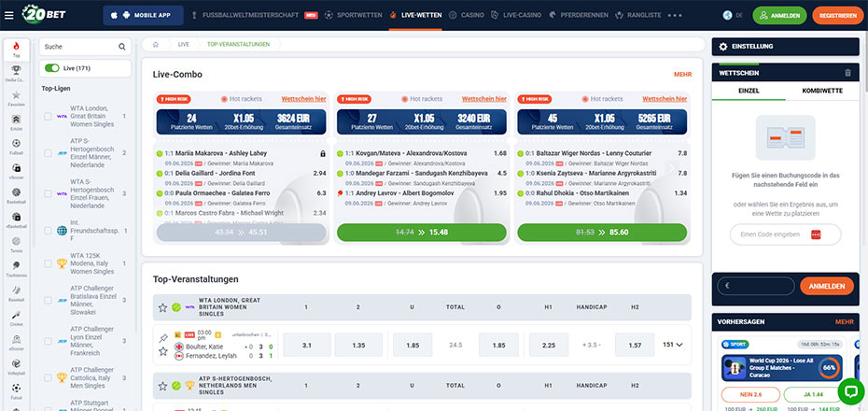Image resolution: width=868 pixels, height=411 pixels.
Task: Click Mehr link in Live-Combo
Action: pos(682,74)
